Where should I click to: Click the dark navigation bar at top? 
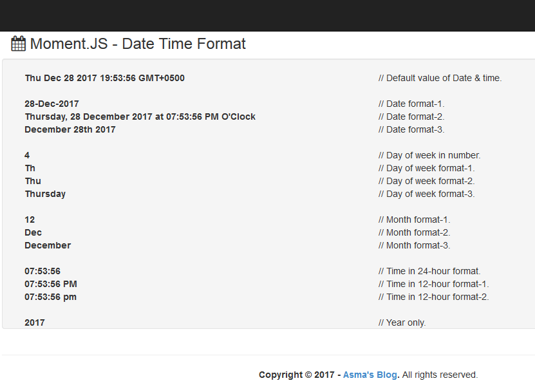click(x=267, y=15)
